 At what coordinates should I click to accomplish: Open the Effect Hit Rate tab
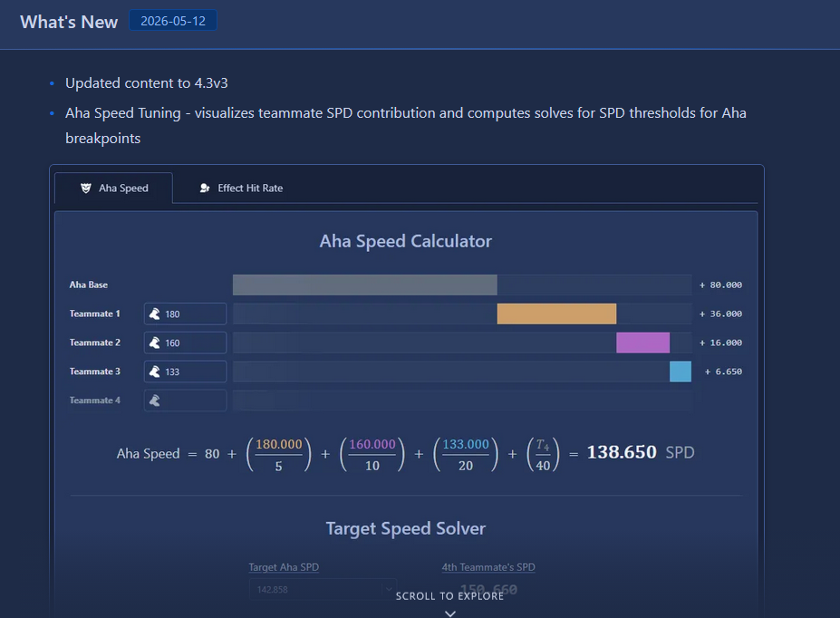241,188
